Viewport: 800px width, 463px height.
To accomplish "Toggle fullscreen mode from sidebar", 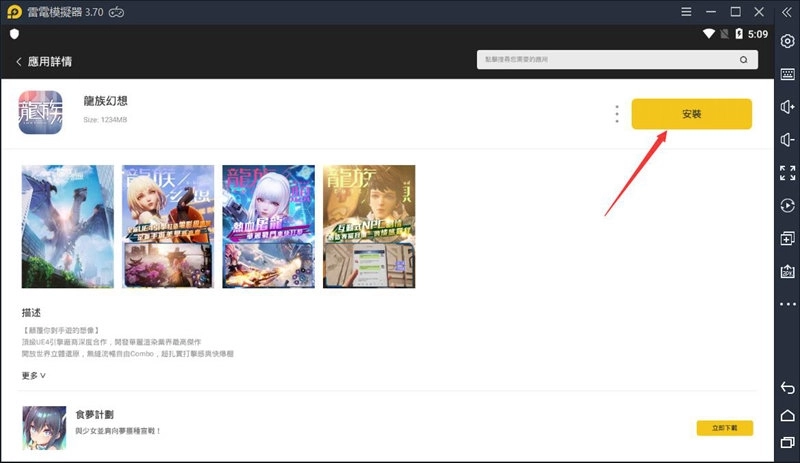I will coord(787,173).
